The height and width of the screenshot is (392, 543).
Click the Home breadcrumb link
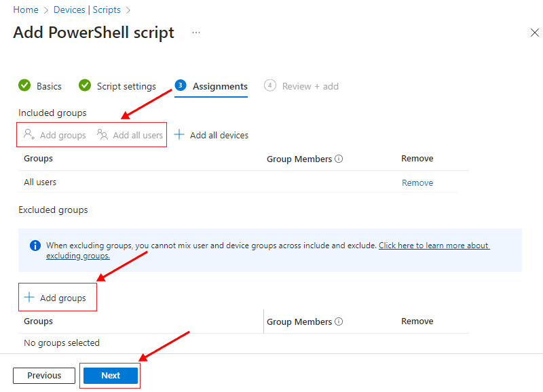(26, 10)
